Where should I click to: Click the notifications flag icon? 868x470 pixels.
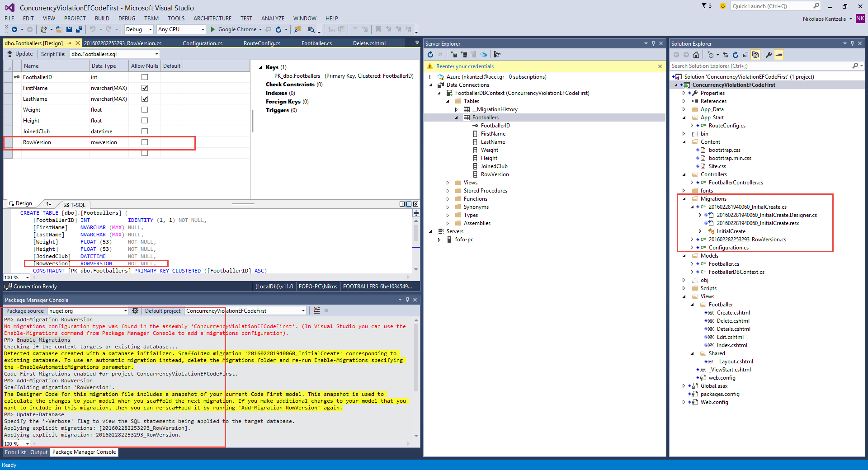tap(704, 6)
